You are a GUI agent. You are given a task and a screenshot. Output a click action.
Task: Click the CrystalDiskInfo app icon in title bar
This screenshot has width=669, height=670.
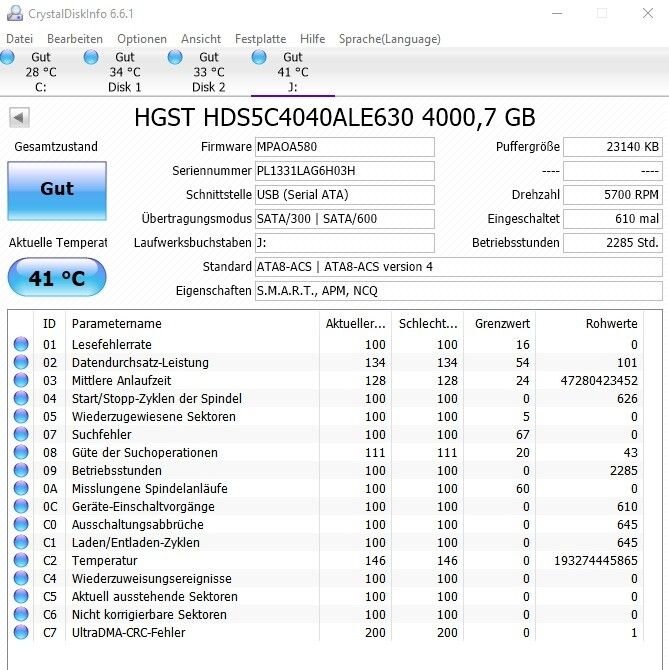click(x=15, y=13)
